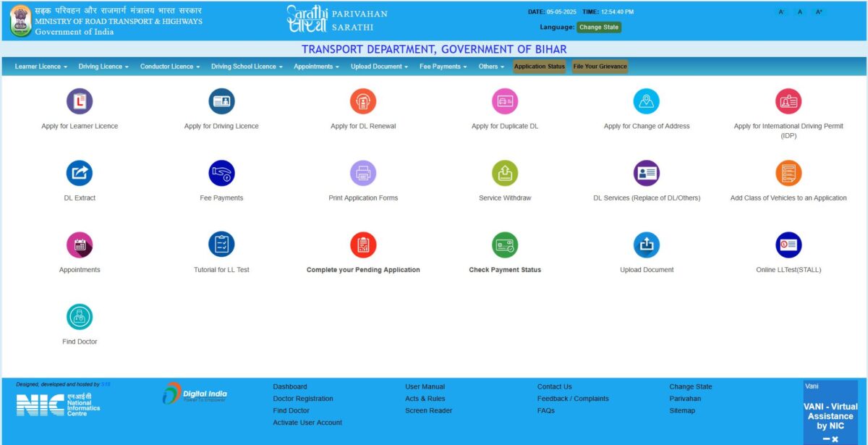This screenshot has width=868, height=445.
Task: Open the Doctor Registration footer link
Action: click(303, 399)
